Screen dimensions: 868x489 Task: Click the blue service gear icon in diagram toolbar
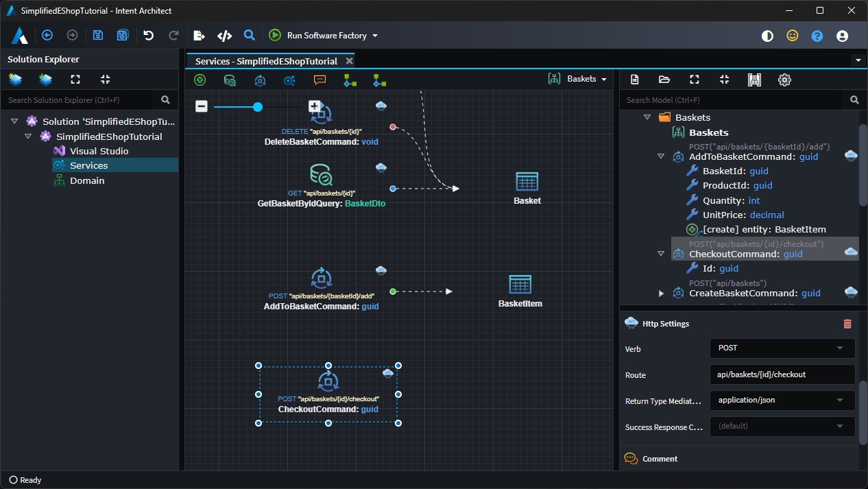point(289,80)
